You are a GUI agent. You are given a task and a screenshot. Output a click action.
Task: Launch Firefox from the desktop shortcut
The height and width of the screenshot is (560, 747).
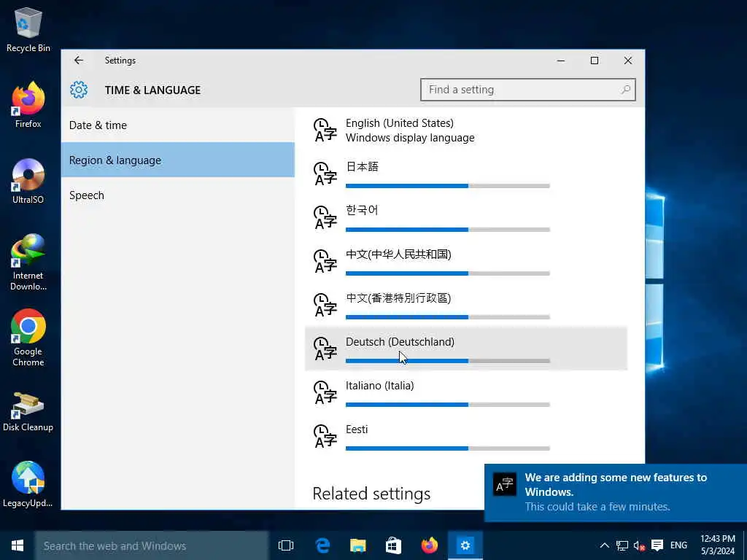28,105
